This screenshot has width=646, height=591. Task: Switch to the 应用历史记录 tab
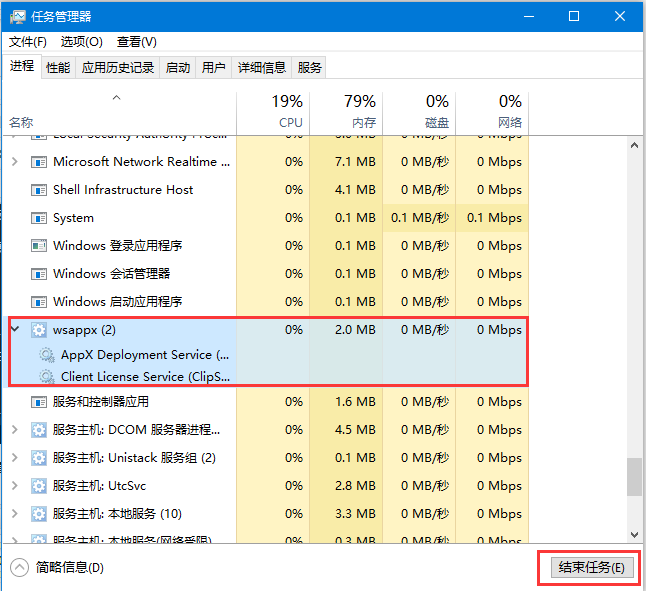pyautogui.click(x=117, y=68)
